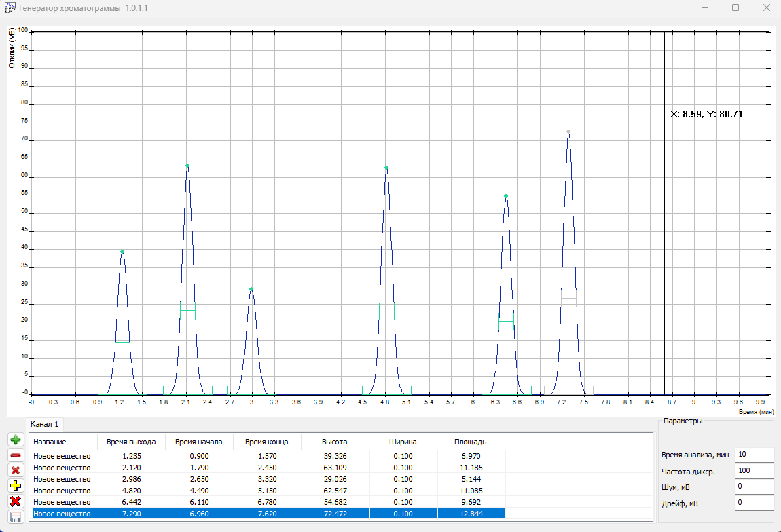Click the Ширина column header
This screenshot has height=532, width=781.
click(403, 442)
